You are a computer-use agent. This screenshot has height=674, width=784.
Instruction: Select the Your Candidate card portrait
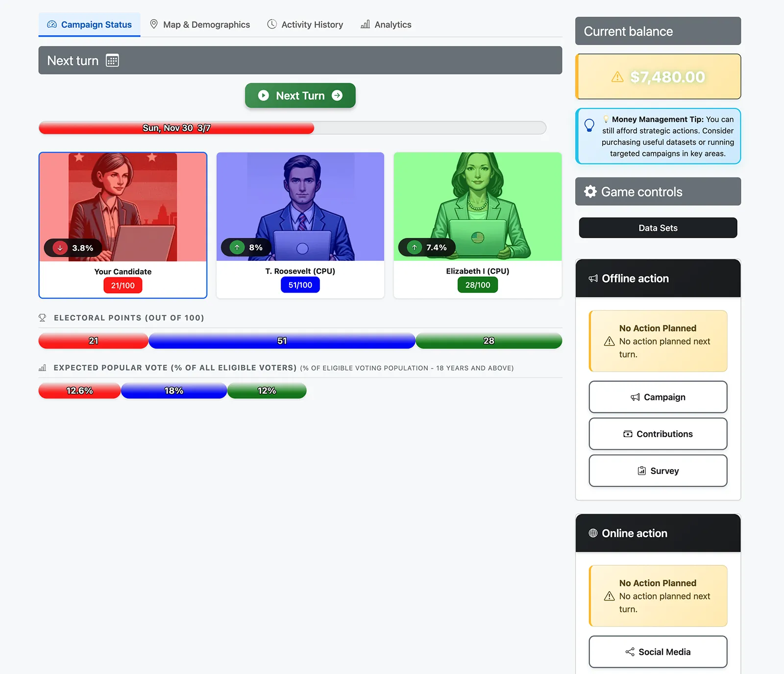(x=123, y=207)
